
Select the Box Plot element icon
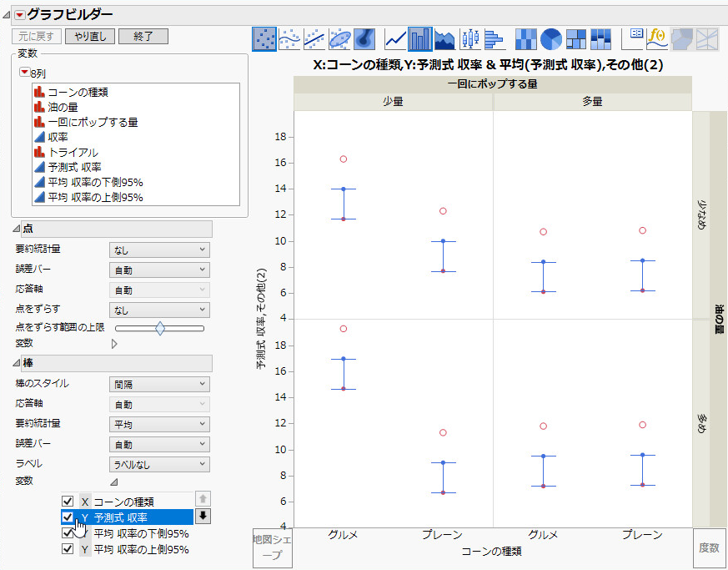[470, 38]
